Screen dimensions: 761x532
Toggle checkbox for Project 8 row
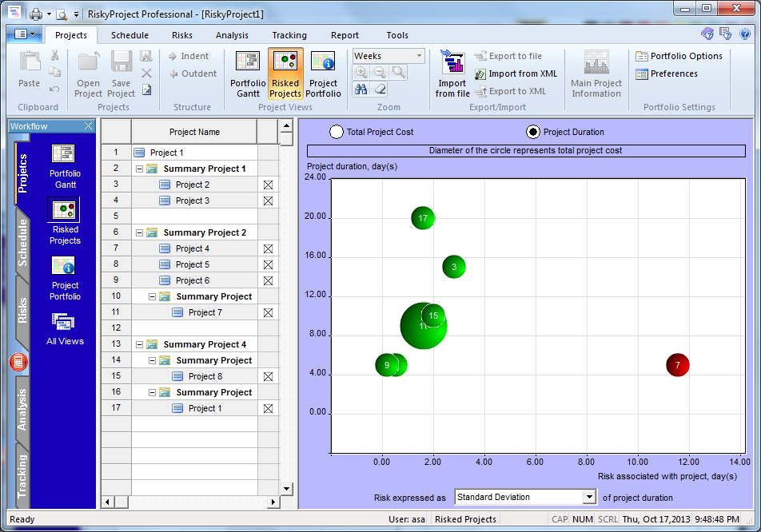[x=269, y=376]
